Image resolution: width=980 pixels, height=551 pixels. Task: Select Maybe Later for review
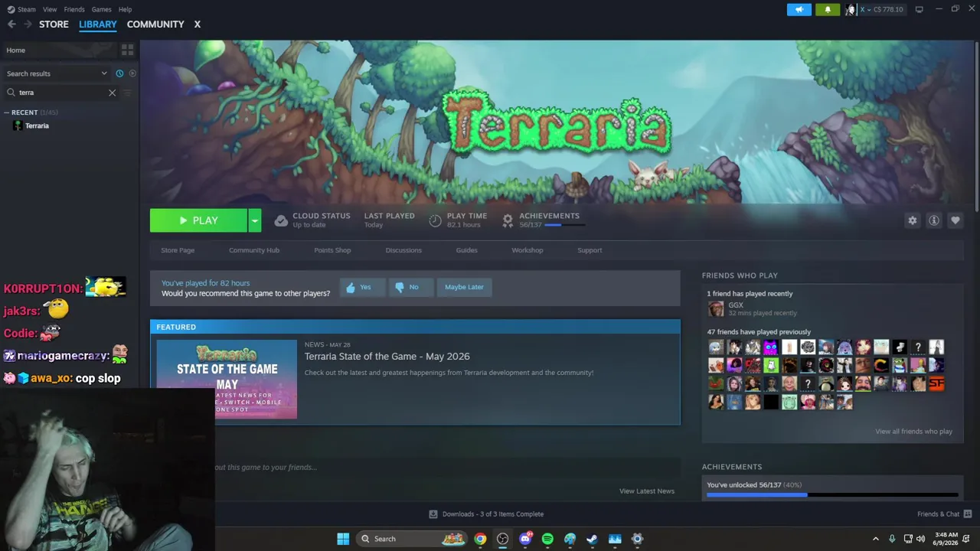pos(464,287)
